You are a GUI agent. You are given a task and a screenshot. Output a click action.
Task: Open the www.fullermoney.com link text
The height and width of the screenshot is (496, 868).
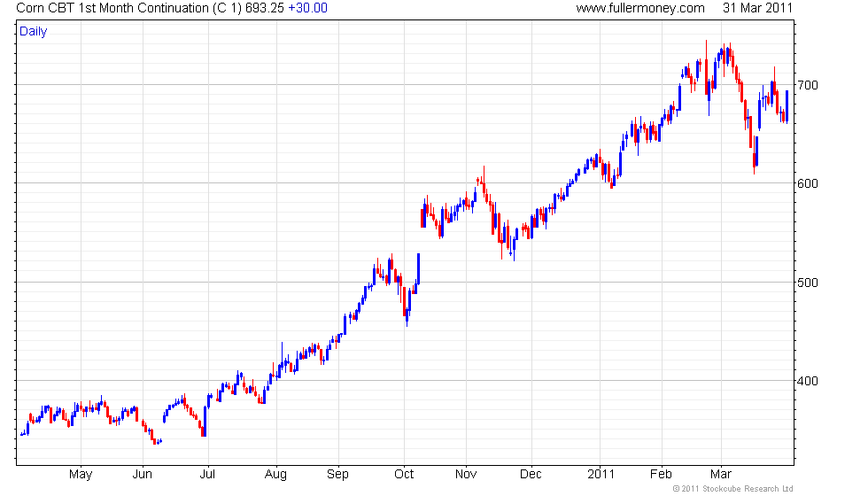coord(640,8)
